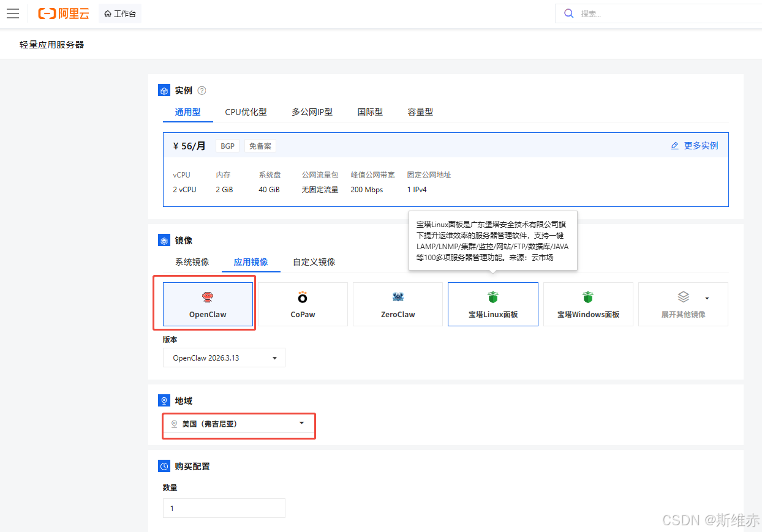Screen dimensions: 762x532
Task: Click the 2 GiB memory value
Action: pyautogui.click(x=224, y=190)
